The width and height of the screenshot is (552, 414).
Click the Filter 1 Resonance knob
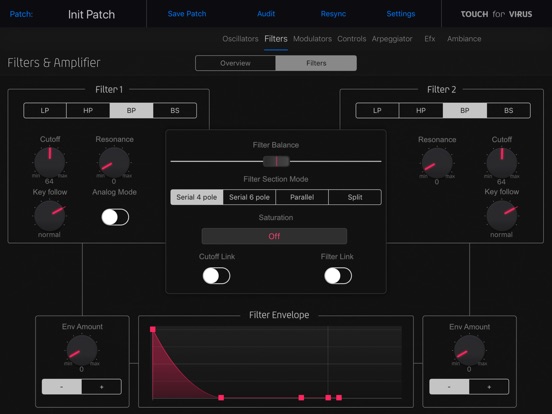click(114, 163)
